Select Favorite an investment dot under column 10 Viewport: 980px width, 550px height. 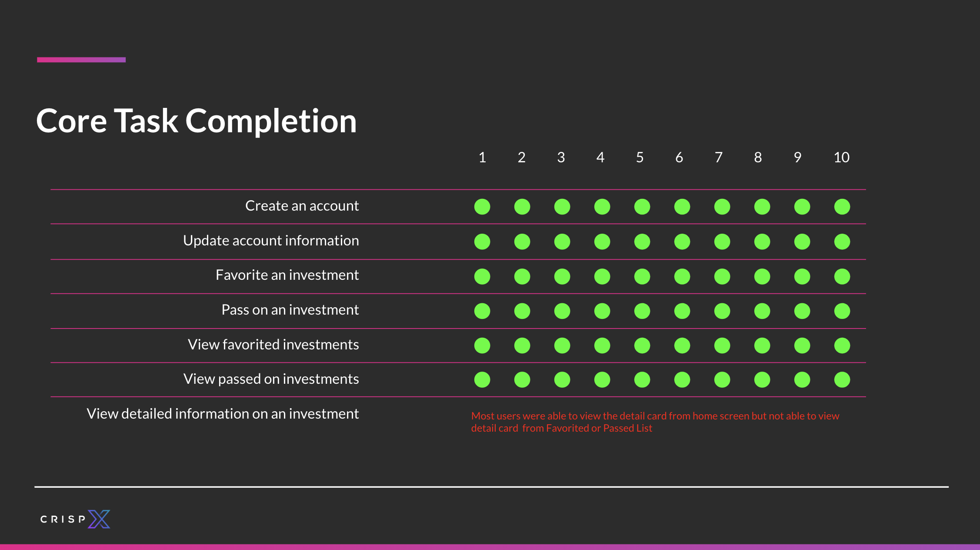(x=842, y=276)
